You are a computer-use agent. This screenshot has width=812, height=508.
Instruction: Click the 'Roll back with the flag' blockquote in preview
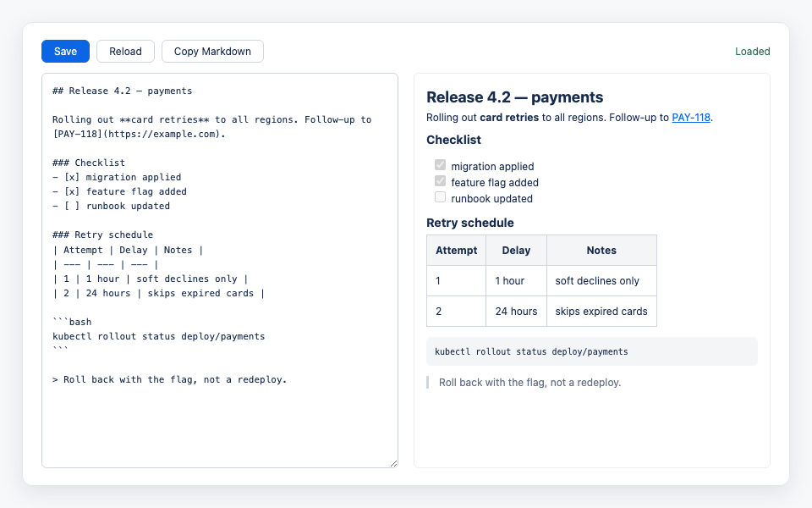pos(592,383)
